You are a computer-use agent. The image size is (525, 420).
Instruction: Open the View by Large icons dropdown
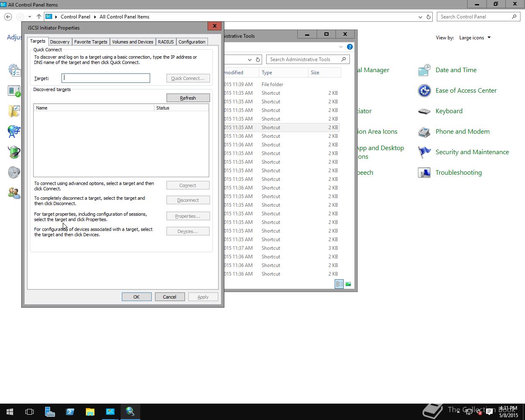click(x=475, y=38)
